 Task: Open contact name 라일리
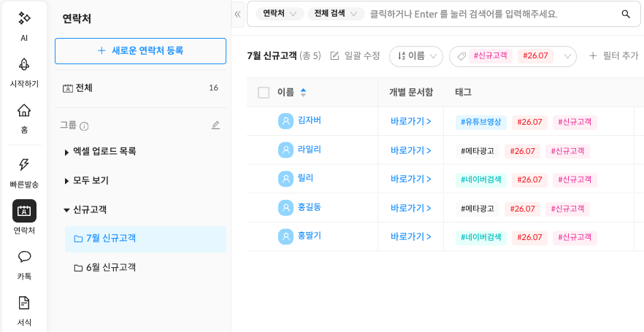pyautogui.click(x=310, y=150)
